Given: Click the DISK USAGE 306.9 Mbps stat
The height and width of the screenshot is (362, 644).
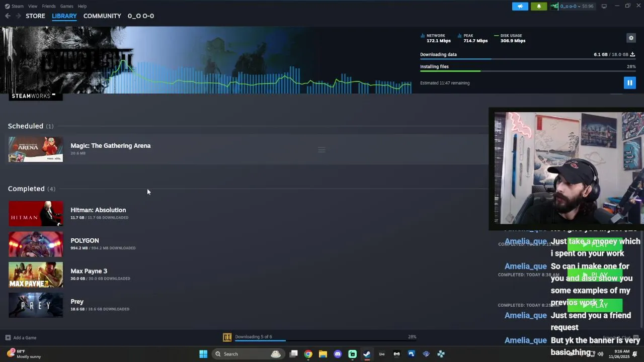Looking at the screenshot, I should click(510, 38).
